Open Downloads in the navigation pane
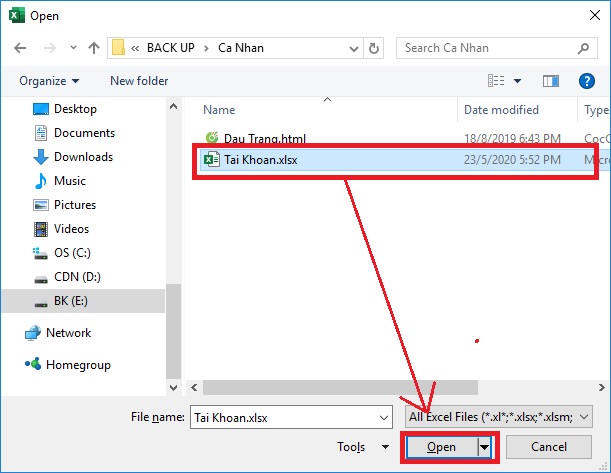 point(83,157)
